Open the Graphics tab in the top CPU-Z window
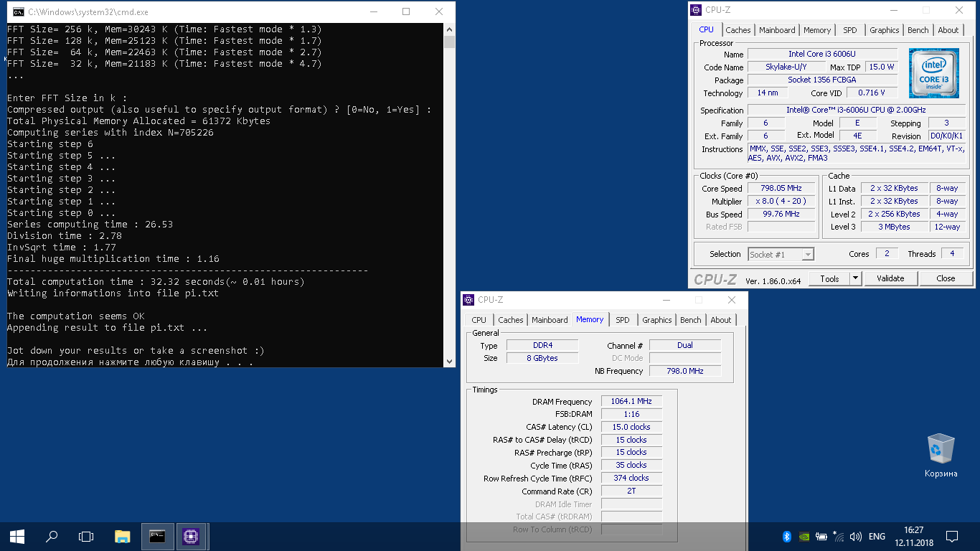The image size is (980, 551). click(884, 30)
